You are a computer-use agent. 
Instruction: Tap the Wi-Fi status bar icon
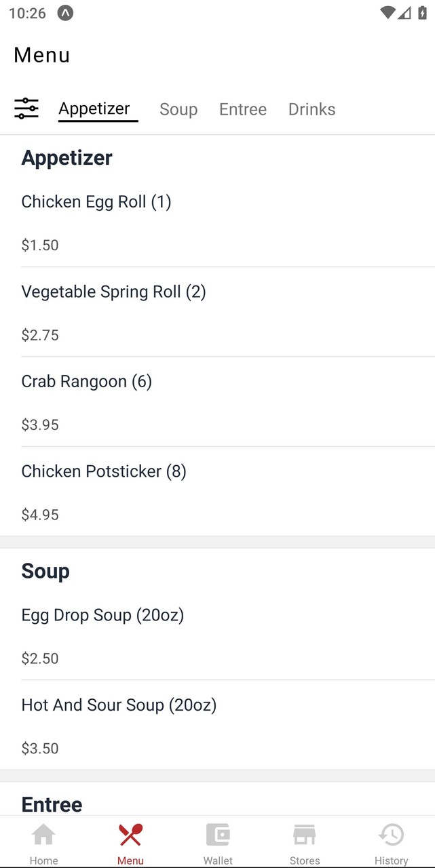click(387, 13)
